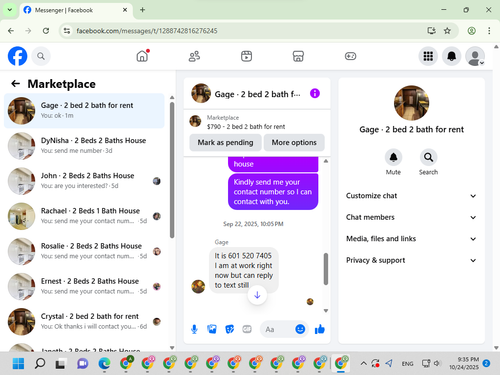
Task: Toggle the purple conversation information icon
Action: point(315,93)
